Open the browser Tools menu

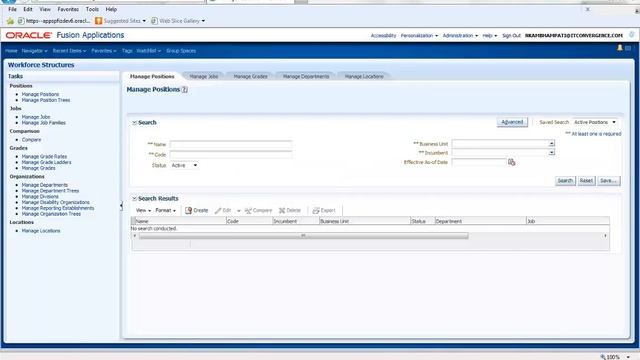tap(92, 9)
